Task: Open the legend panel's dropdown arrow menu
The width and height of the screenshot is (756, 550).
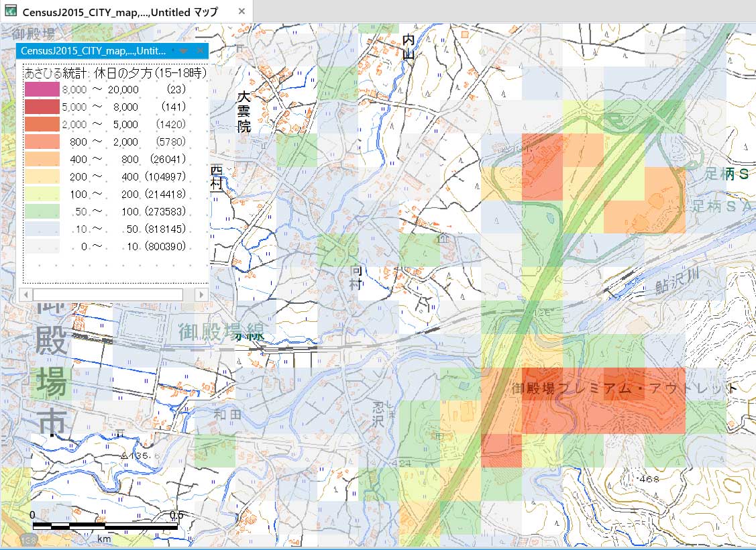Action: pos(182,51)
